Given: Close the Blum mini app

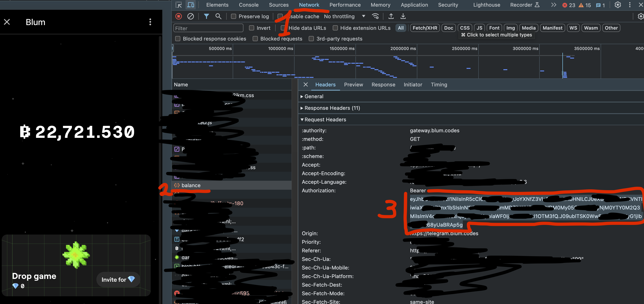Looking at the screenshot, I should coord(7,22).
